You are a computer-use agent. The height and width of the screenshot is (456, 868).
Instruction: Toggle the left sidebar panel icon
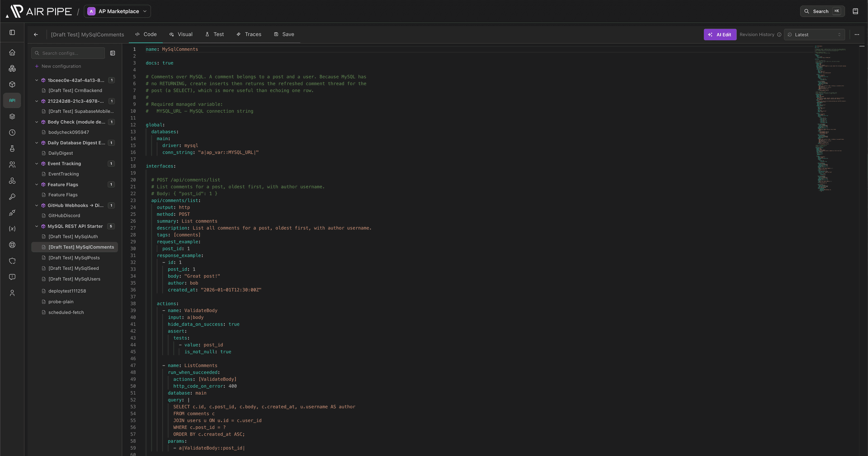point(12,33)
